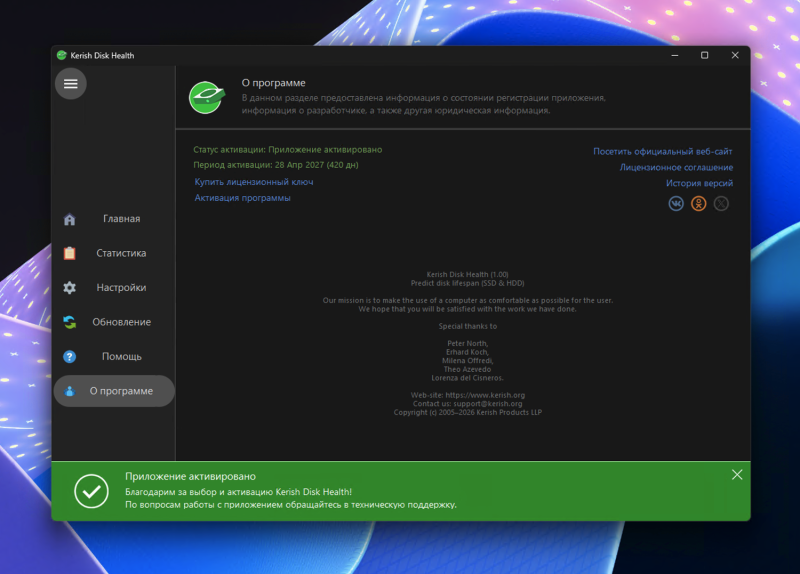Screen dimensions: 800x574
Task: Click the home icon beside Главная
Action: click(x=69, y=219)
